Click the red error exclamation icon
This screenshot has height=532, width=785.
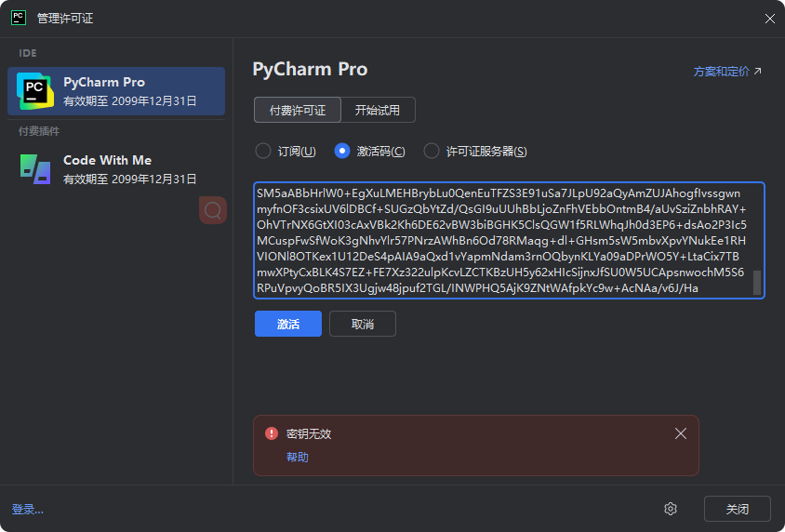tap(272, 433)
